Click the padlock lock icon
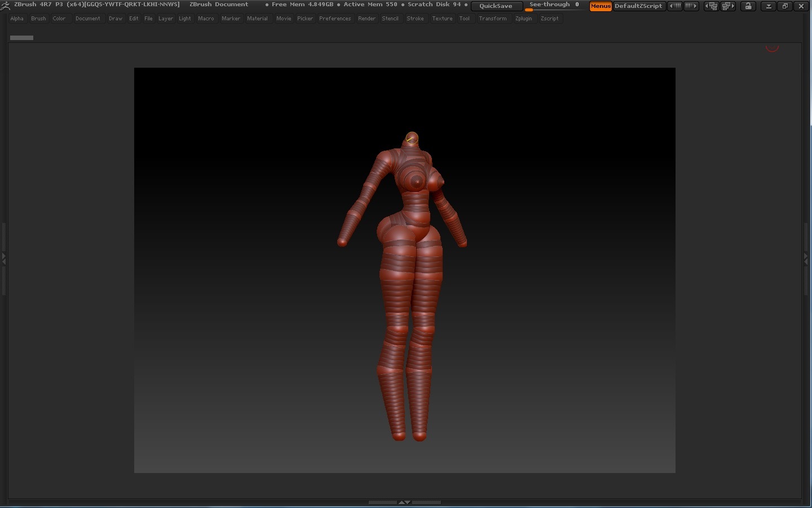The width and height of the screenshot is (812, 508). click(748, 6)
